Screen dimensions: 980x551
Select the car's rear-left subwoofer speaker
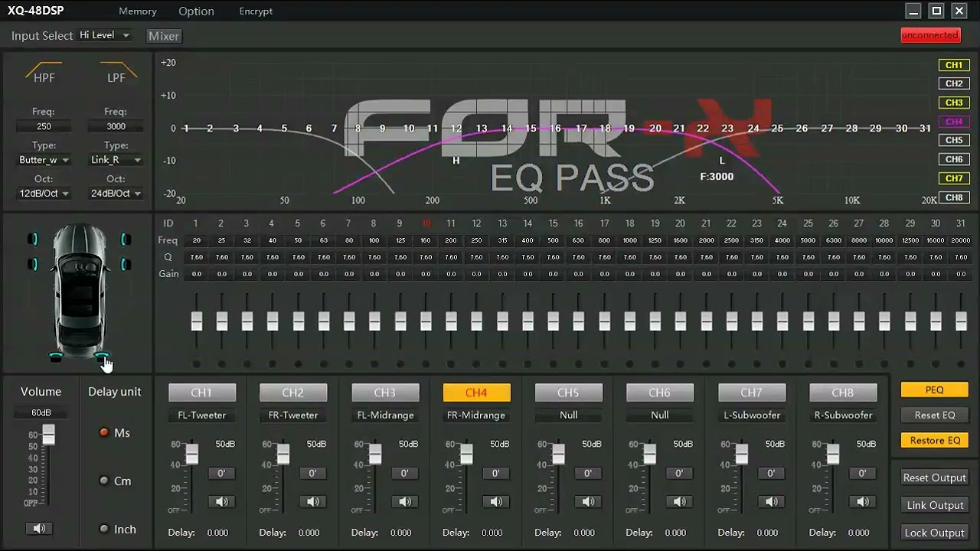coord(56,357)
